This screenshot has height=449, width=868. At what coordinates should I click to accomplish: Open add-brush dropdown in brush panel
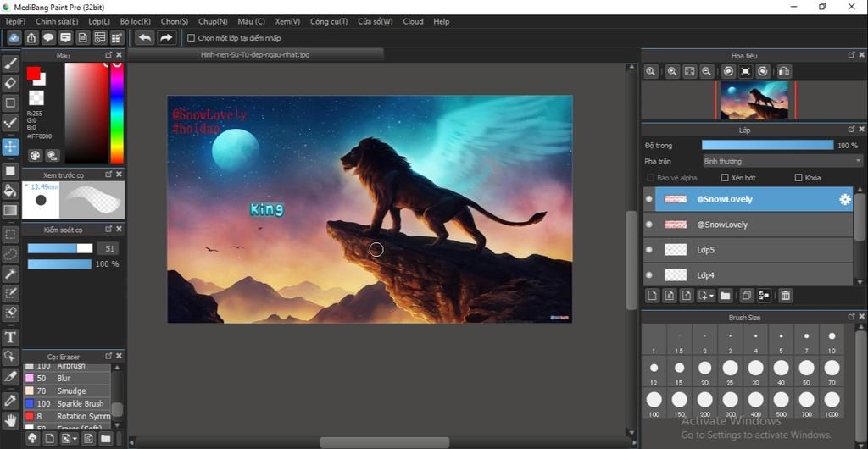click(x=75, y=439)
